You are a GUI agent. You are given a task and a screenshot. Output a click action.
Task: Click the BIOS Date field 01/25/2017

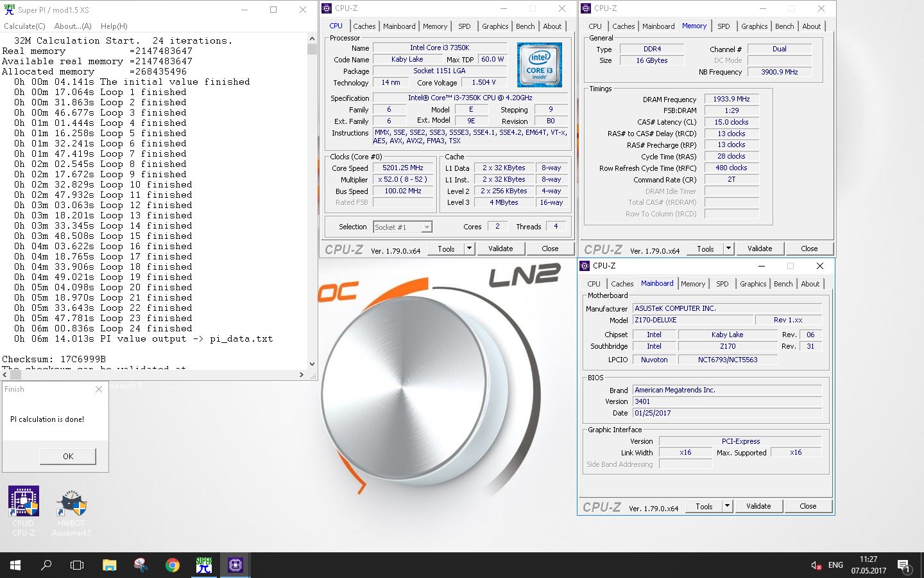(727, 413)
